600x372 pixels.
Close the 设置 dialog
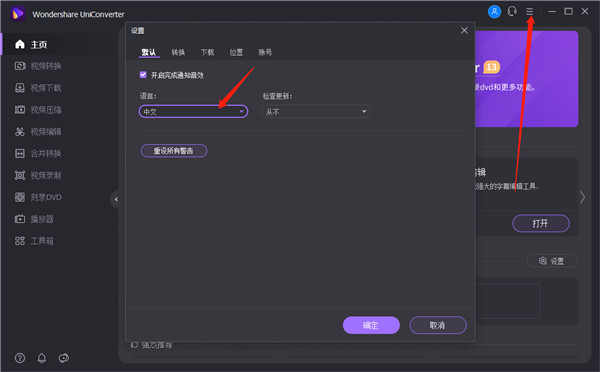point(464,30)
